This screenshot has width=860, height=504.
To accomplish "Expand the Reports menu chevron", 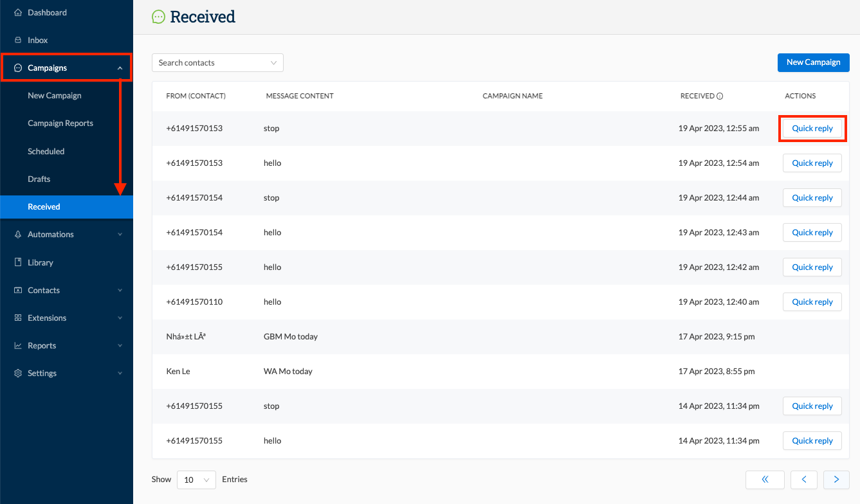I will pos(120,346).
